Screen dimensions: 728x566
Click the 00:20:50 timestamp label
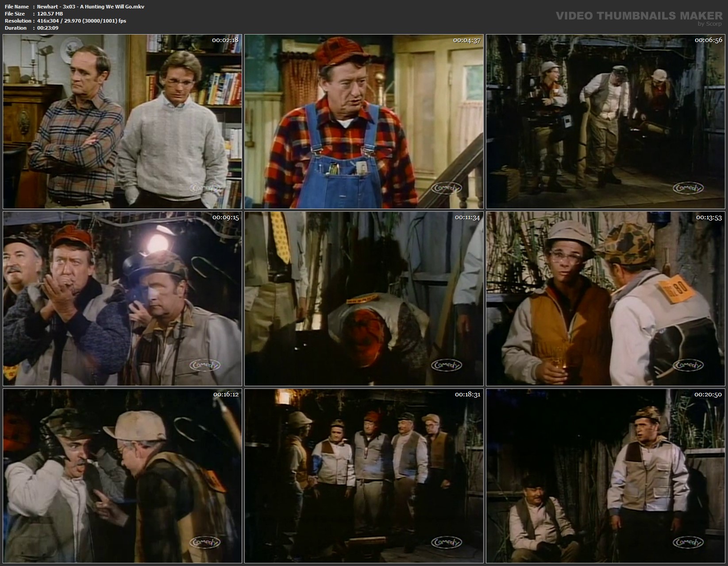coord(708,394)
